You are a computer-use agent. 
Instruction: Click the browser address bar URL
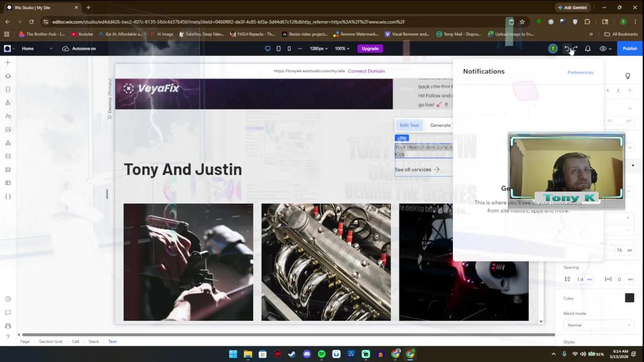pyautogui.click(x=228, y=22)
